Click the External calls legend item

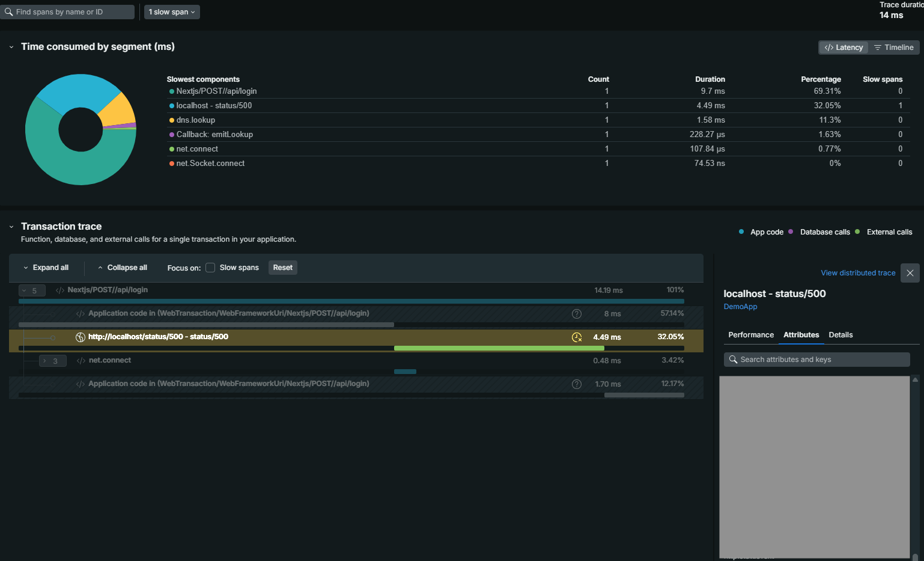click(884, 232)
